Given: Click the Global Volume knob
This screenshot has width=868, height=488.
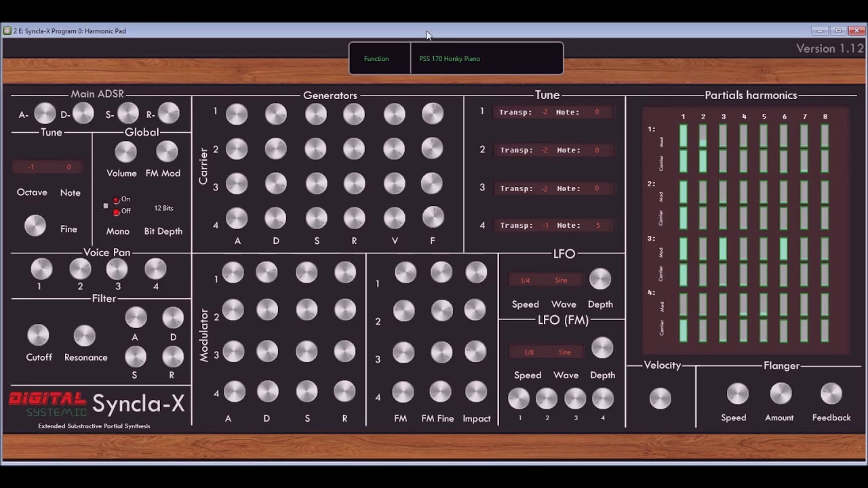Looking at the screenshot, I should click(125, 152).
